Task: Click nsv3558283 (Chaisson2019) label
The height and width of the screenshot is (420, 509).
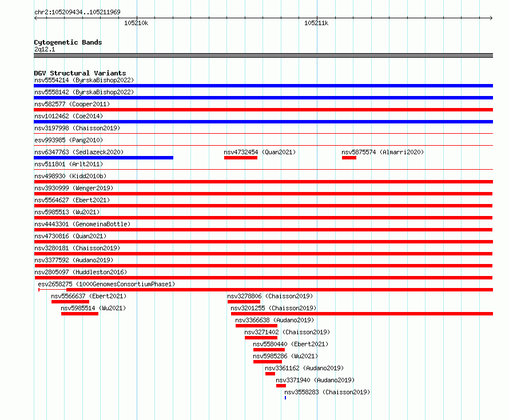Action: point(327,392)
